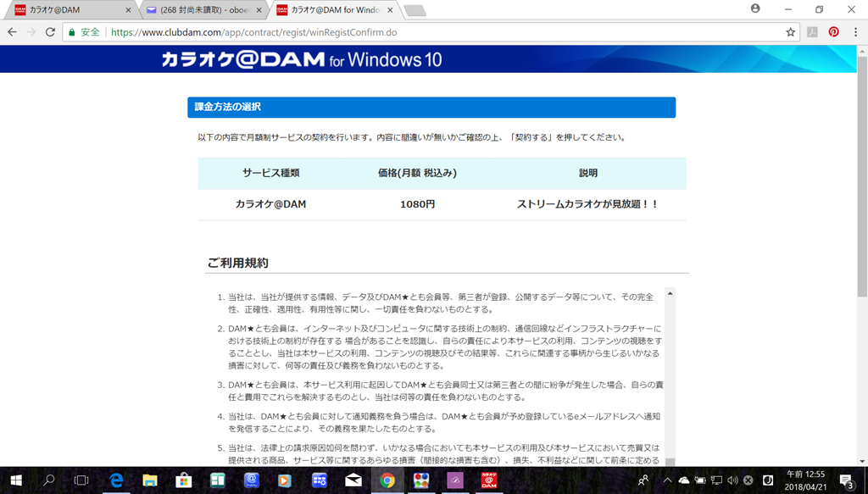Click the page scrollbar down arrow
Viewport: 868px width, 494px height.
click(x=862, y=461)
